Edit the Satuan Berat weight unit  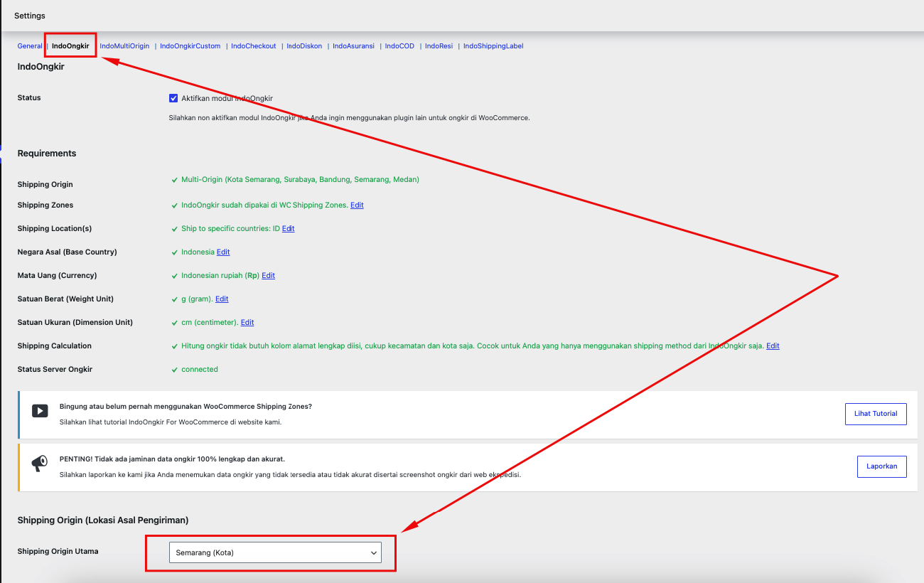tap(222, 299)
